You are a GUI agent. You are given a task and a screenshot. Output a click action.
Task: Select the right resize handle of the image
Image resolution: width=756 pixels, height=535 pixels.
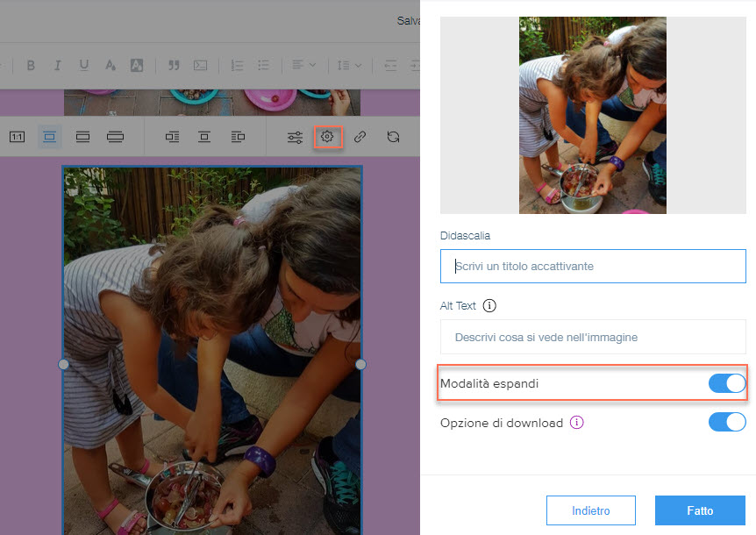point(360,364)
